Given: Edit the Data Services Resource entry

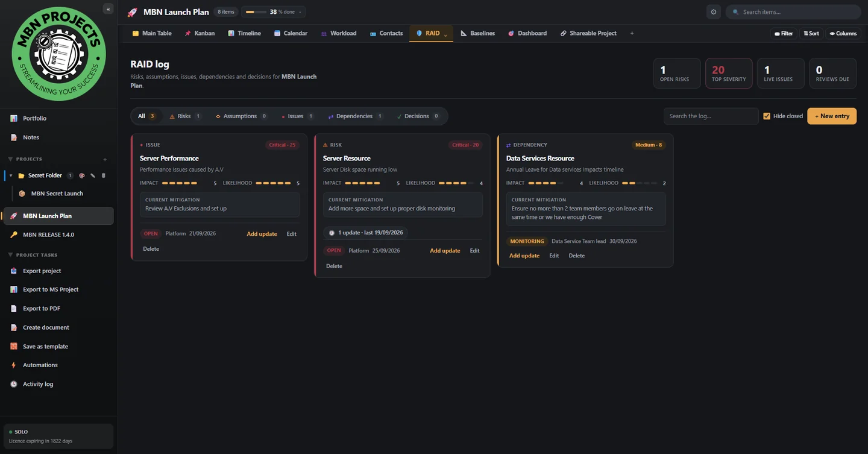Looking at the screenshot, I should point(554,256).
